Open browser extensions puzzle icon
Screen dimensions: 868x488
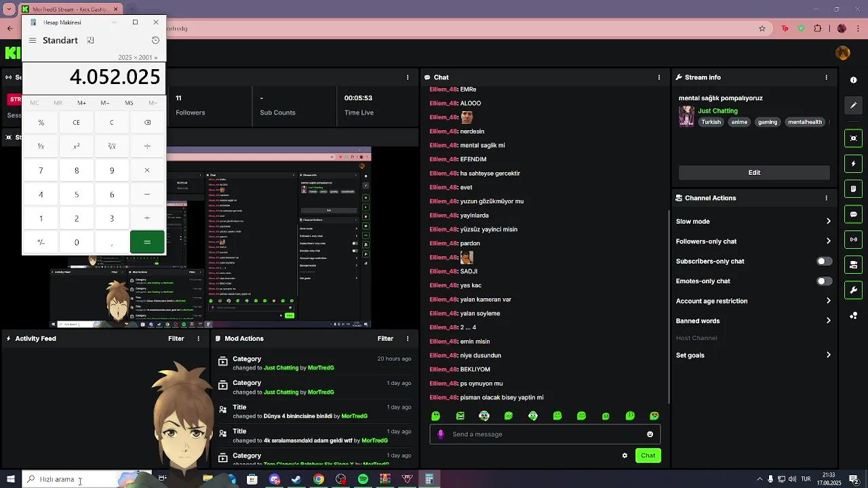(x=818, y=28)
